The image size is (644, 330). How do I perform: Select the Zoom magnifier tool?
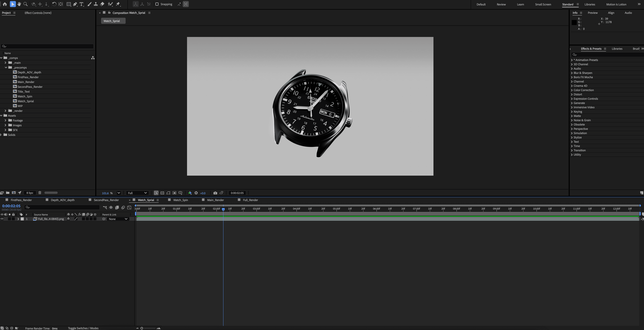click(x=25, y=4)
